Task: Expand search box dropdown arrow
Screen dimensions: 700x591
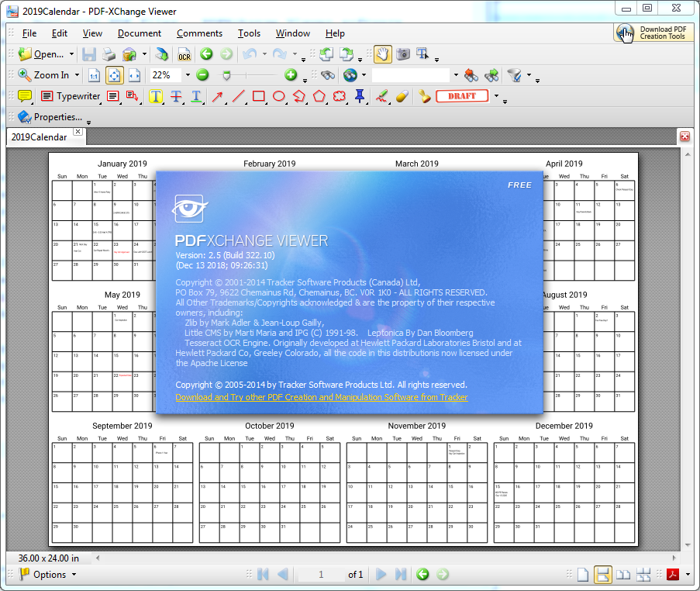Action: (x=455, y=75)
